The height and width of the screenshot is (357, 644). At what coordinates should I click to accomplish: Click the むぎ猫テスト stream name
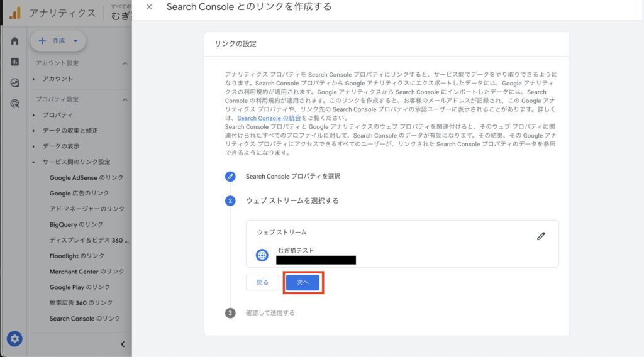[296, 250]
